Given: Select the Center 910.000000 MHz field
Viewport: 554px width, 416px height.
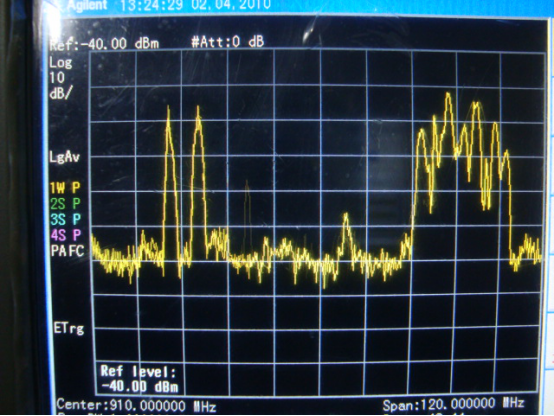Looking at the screenshot, I should 136,406.
